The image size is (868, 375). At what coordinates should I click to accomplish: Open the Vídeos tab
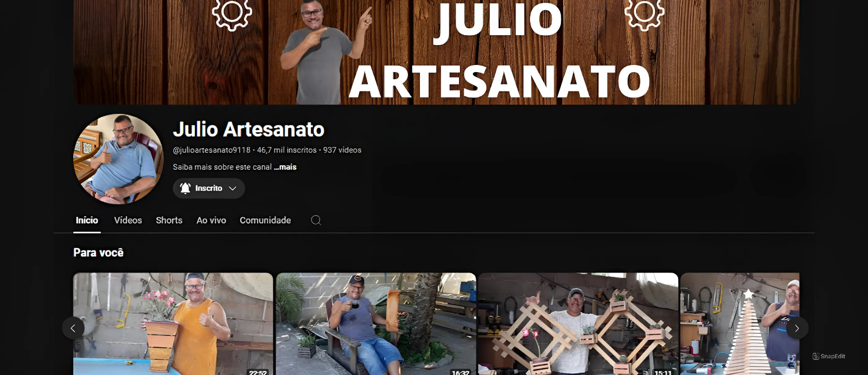pyautogui.click(x=128, y=220)
